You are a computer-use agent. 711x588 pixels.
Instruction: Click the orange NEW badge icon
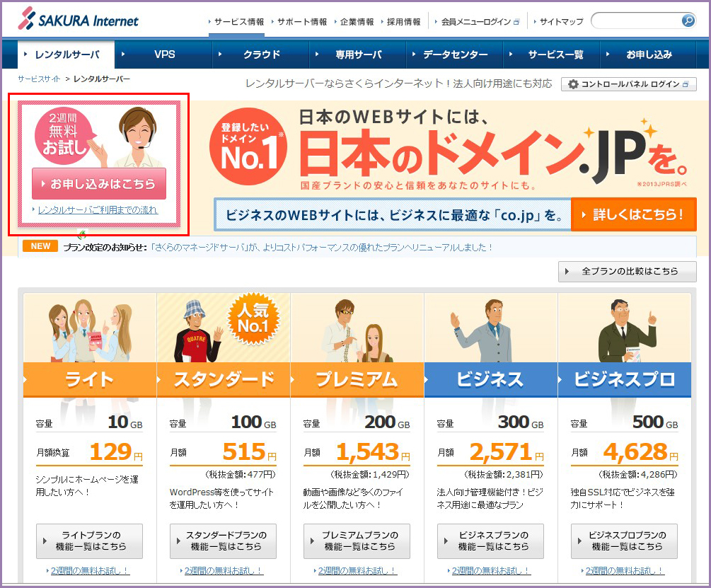point(40,246)
